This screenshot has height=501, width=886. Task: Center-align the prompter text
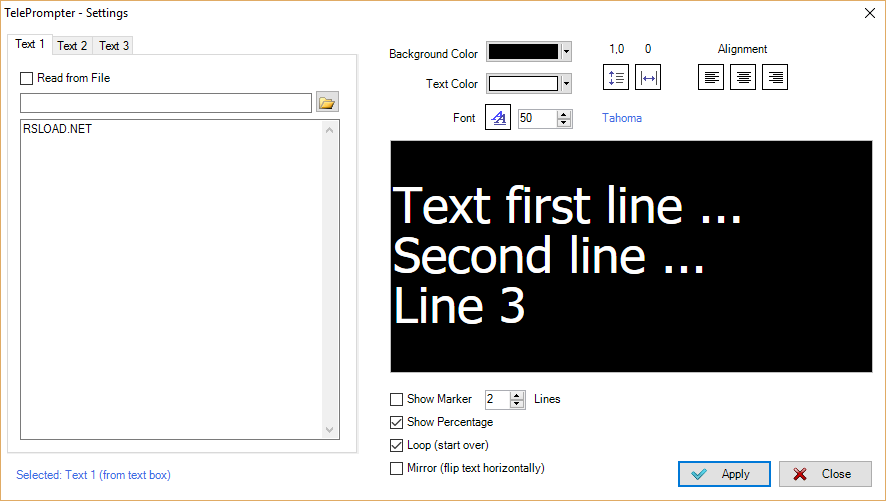click(x=743, y=77)
